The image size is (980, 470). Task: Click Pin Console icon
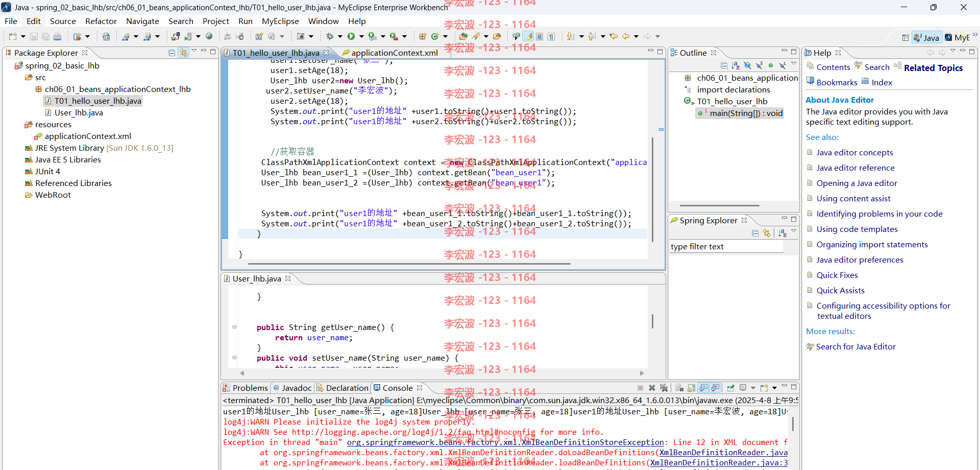pos(730,388)
